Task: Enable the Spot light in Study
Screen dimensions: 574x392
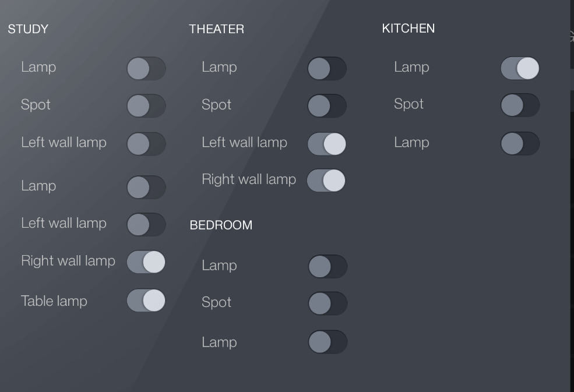Action: click(146, 106)
